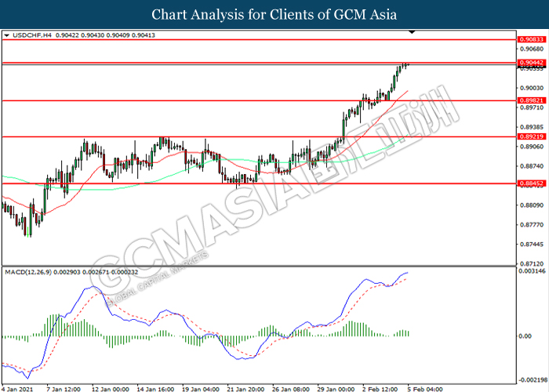Click the 0.002903 MACD value readout

[x=67, y=272]
